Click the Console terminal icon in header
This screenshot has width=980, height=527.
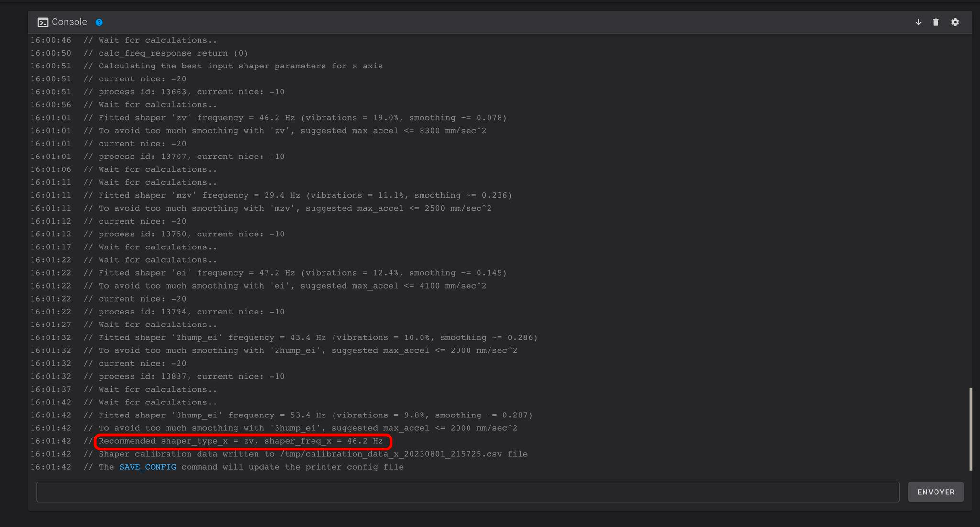click(43, 22)
